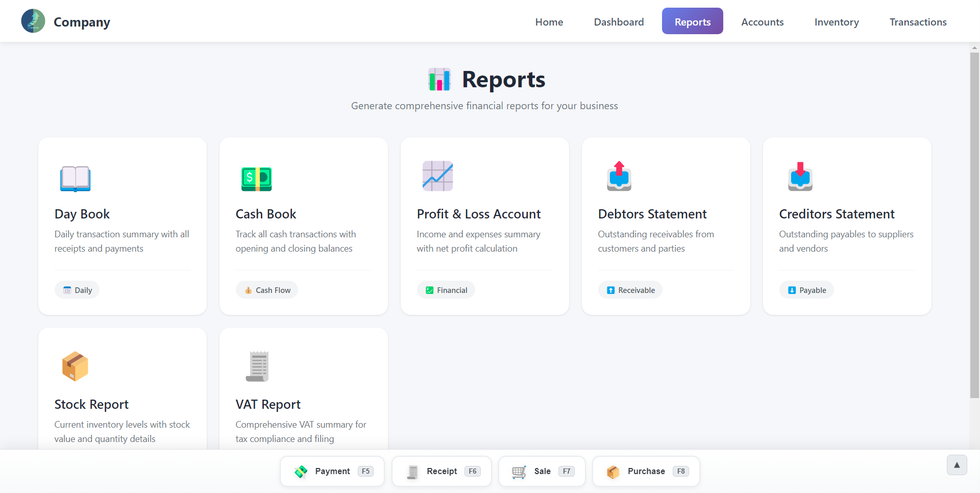The height and width of the screenshot is (493, 980).
Task: Open the Day Book open-book icon
Action: [x=75, y=179]
